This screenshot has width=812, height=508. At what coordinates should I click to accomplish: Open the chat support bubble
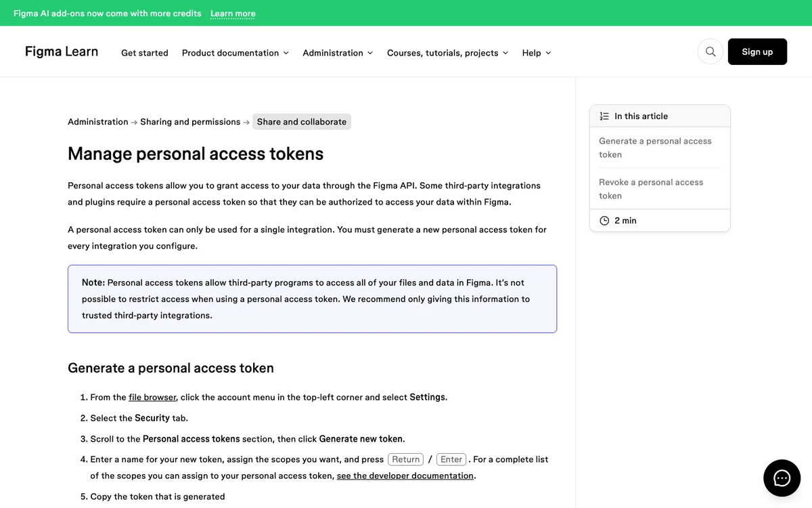[x=782, y=478]
